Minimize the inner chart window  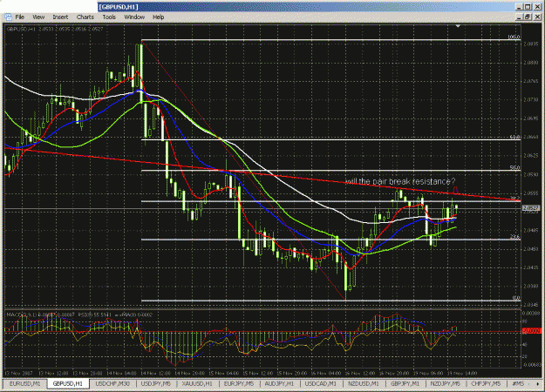520,17
